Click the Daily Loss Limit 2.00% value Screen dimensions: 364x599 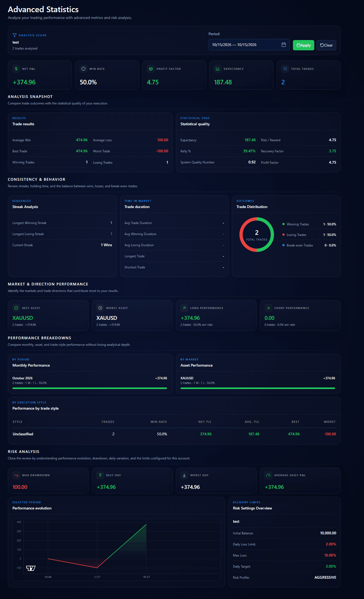tap(331, 544)
